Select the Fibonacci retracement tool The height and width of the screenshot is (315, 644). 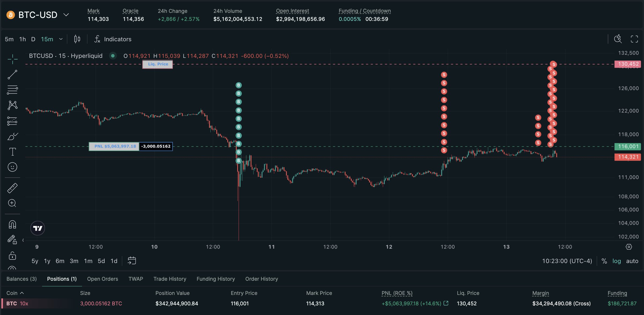coord(12,90)
